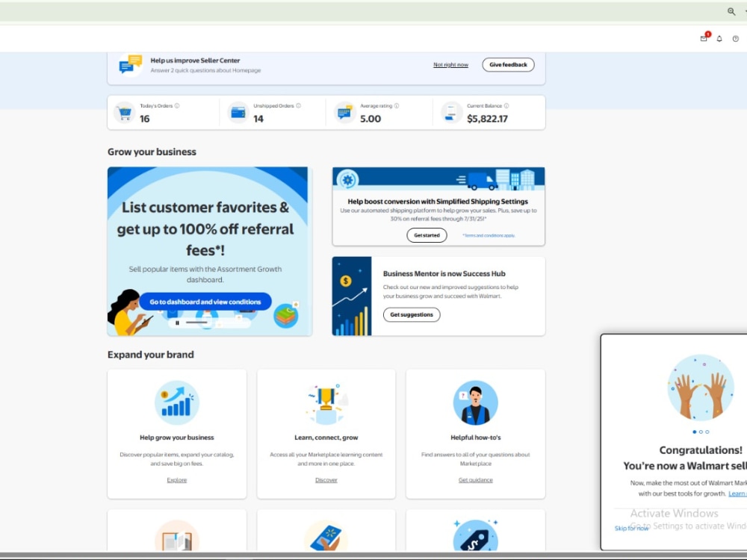Click the Grow your business heading
This screenshot has height=560, width=747.
(152, 152)
